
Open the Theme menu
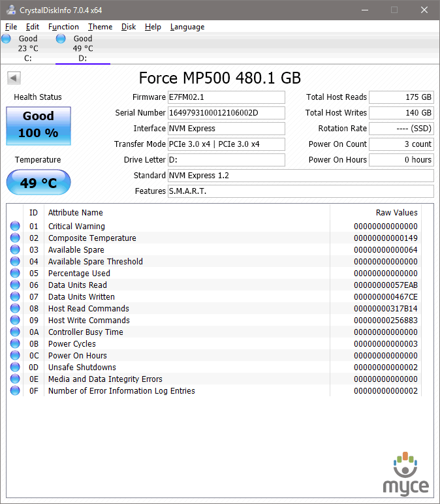(x=100, y=27)
